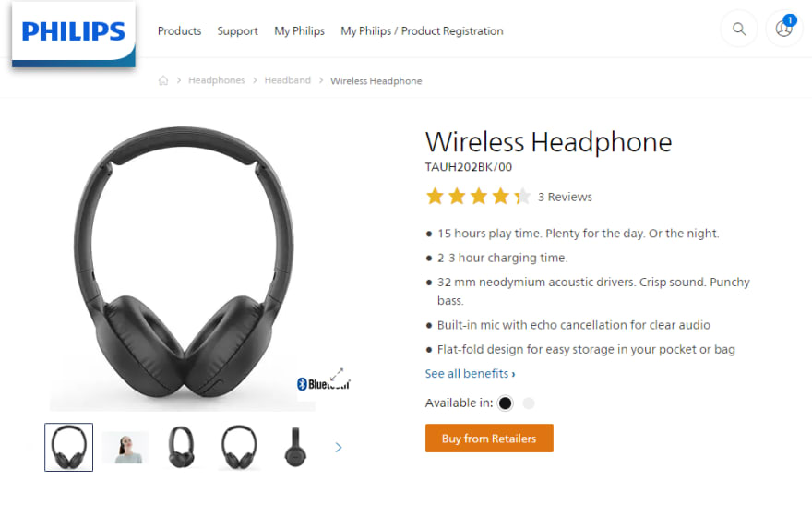Click the star rating icons
The image size is (812, 505).
[x=477, y=197]
